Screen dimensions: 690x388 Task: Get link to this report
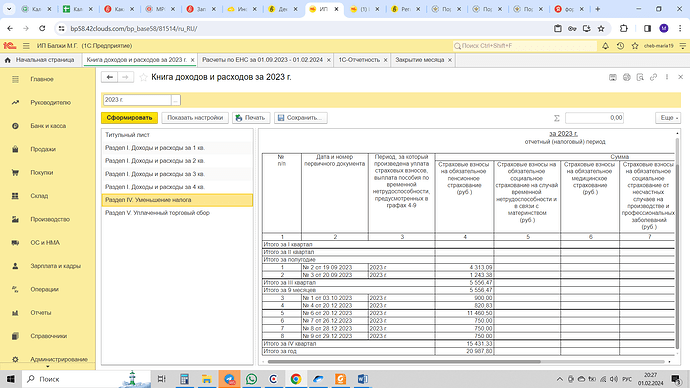[653, 77]
